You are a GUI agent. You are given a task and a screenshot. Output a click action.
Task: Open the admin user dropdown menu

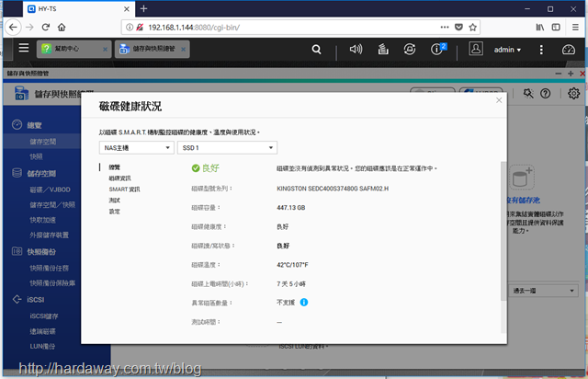[x=507, y=50]
